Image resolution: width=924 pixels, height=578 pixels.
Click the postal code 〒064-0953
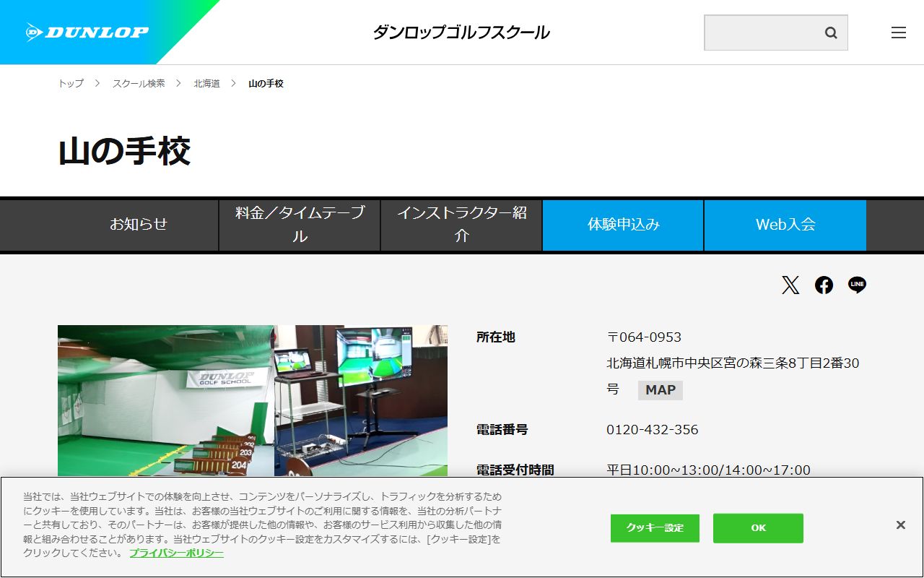point(644,337)
